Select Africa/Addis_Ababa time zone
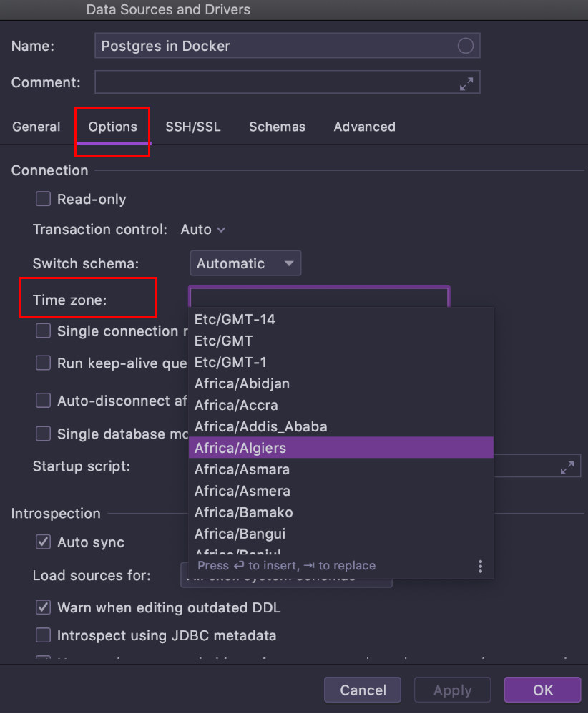This screenshot has height=714, width=588. click(341, 426)
